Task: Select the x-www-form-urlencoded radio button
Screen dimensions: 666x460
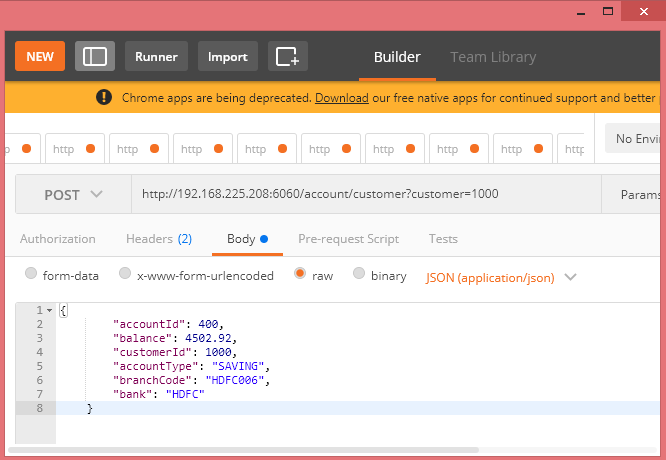Action: pos(125,273)
